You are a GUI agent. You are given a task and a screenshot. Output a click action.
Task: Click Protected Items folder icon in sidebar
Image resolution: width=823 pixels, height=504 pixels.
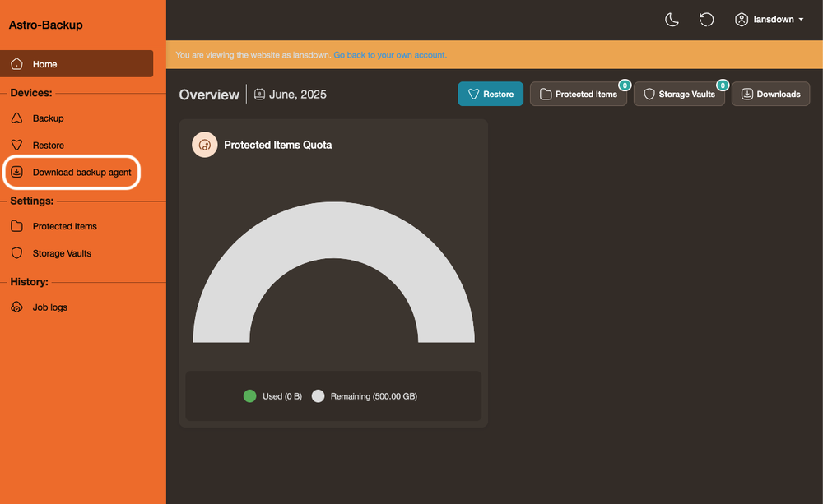click(16, 226)
